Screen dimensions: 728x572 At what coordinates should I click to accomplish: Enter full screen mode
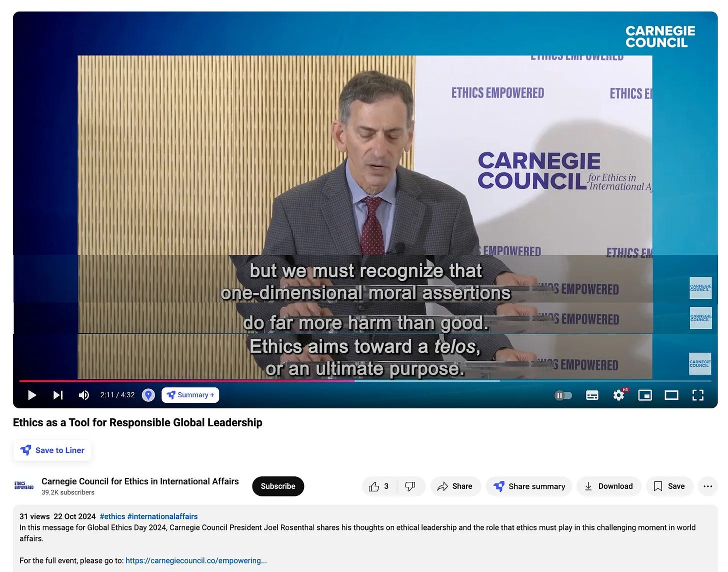click(x=698, y=395)
